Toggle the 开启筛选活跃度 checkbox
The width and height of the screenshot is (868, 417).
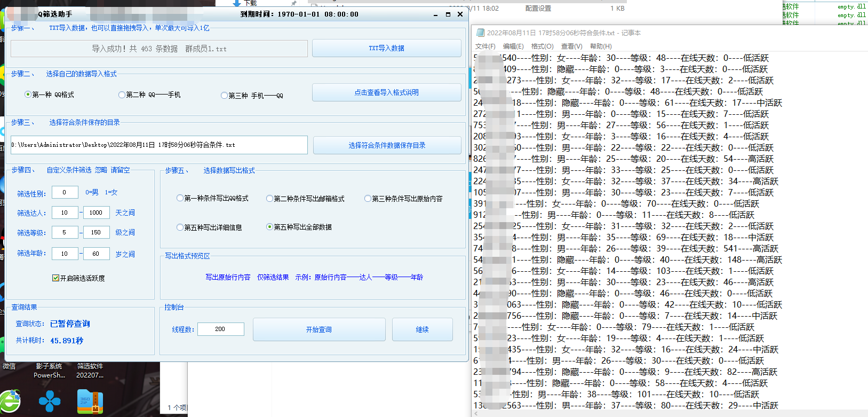tap(55, 278)
